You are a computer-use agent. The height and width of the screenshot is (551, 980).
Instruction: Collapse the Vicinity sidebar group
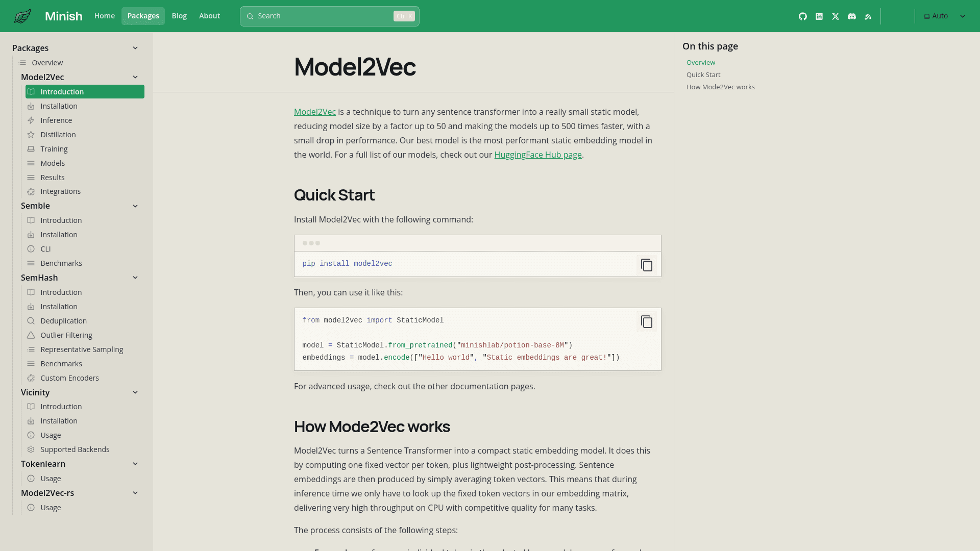135,392
